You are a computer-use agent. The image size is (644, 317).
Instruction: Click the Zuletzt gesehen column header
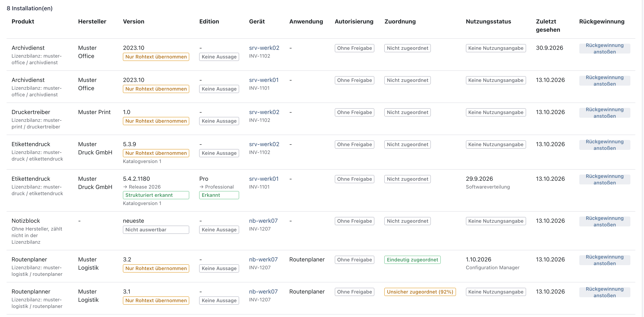click(x=548, y=26)
